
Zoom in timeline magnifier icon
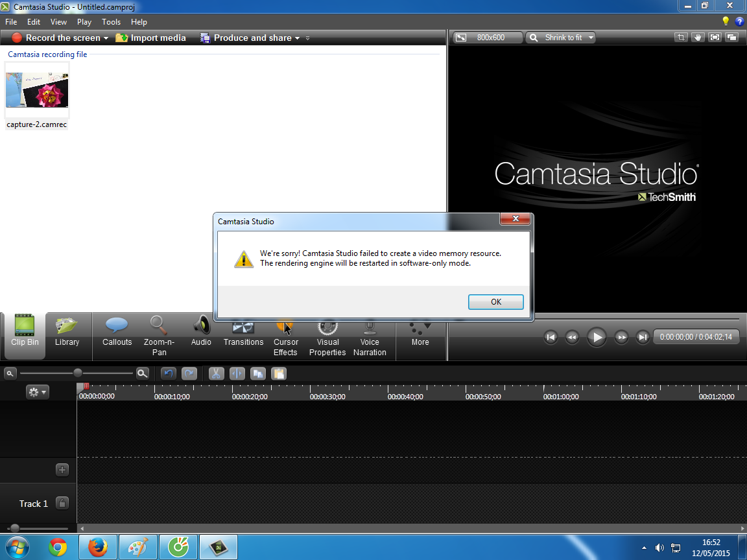coord(143,373)
